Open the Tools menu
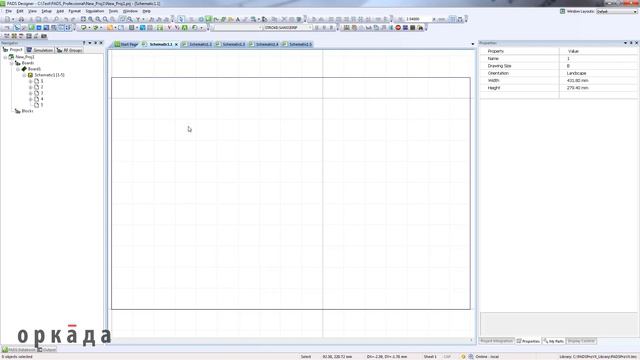This screenshot has height=360, width=640. 113,11
